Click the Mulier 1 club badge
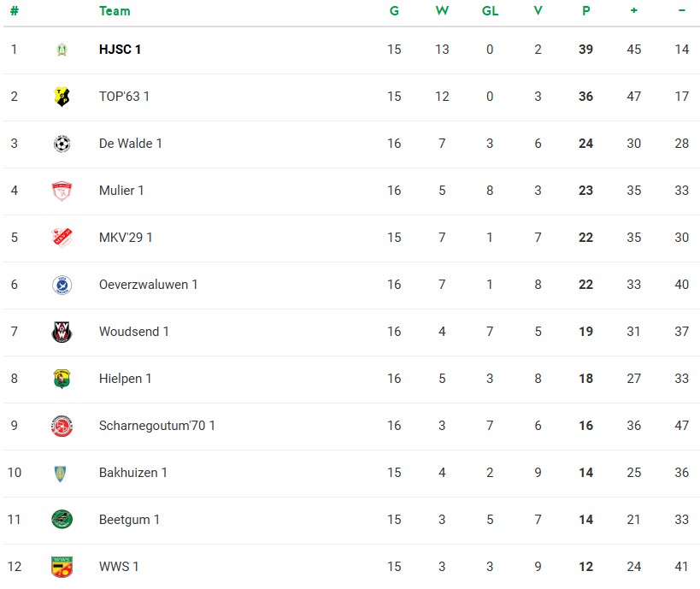 [62, 191]
